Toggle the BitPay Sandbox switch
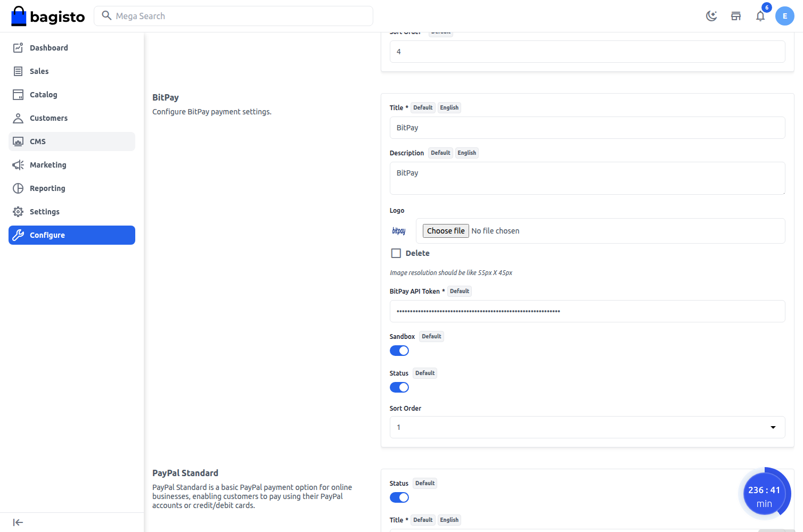The height and width of the screenshot is (532, 803). click(x=399, y=351)
